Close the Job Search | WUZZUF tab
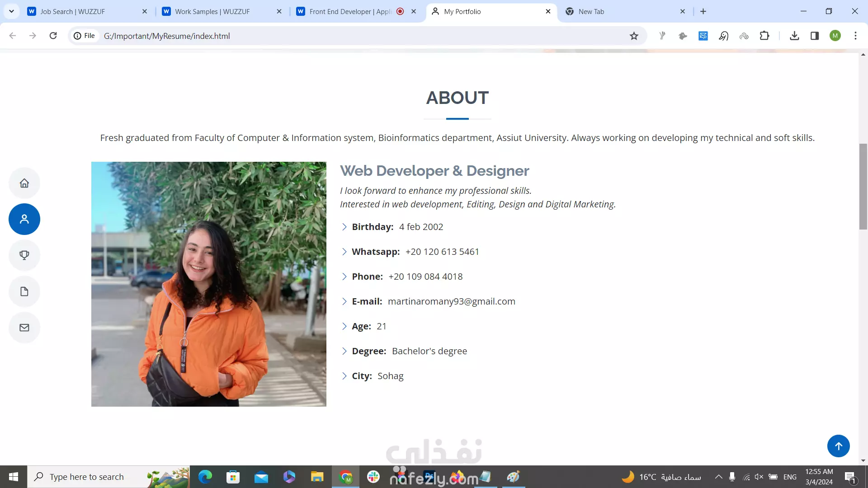The width and height of the screenshot is (868, 488). coord(145,11)
